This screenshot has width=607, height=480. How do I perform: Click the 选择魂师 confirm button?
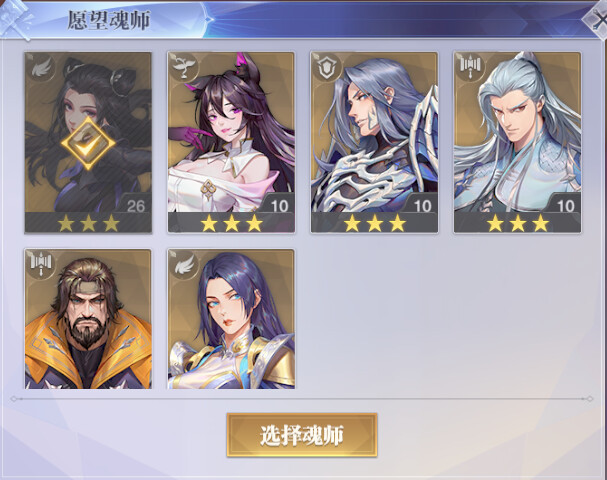(302, 435)
